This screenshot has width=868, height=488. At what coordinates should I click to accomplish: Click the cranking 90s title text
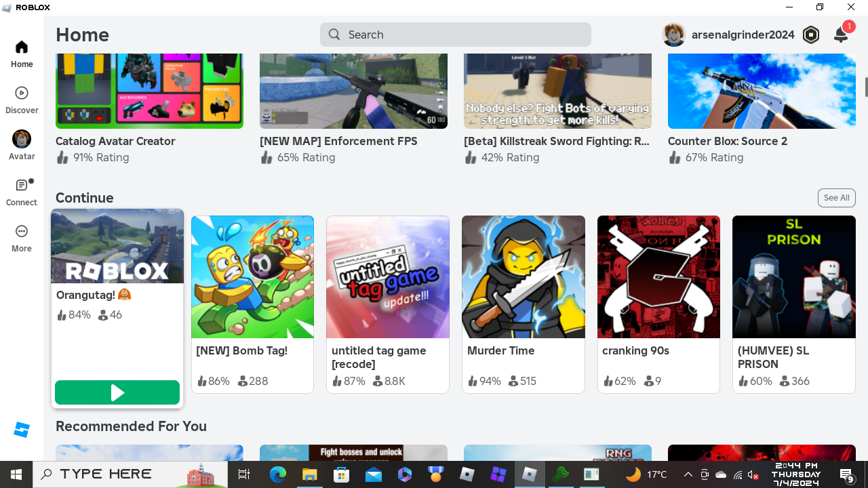tap(635, 350)
